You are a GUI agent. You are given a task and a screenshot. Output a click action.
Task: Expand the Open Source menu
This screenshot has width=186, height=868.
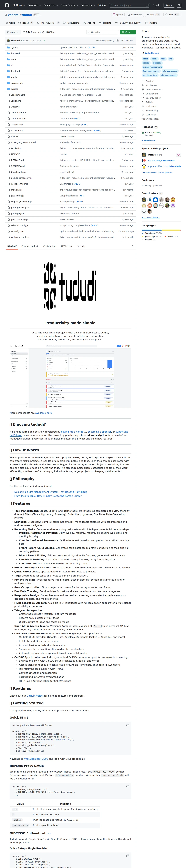[69, 5]
